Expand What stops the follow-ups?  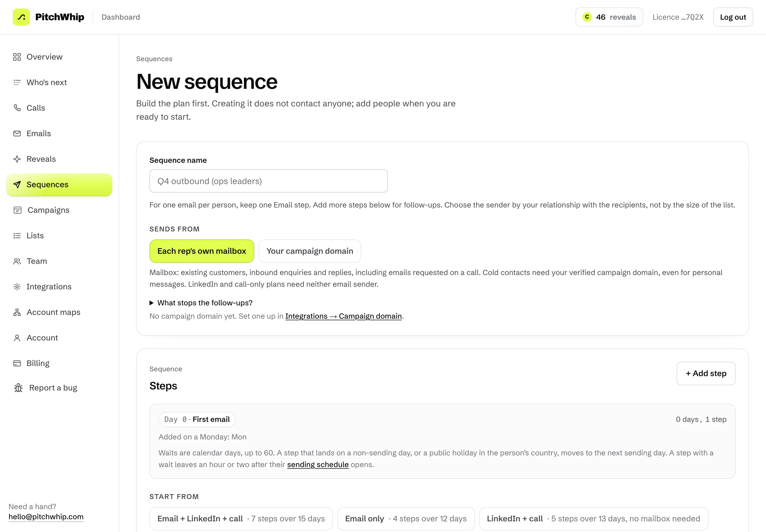coord(201,303)
